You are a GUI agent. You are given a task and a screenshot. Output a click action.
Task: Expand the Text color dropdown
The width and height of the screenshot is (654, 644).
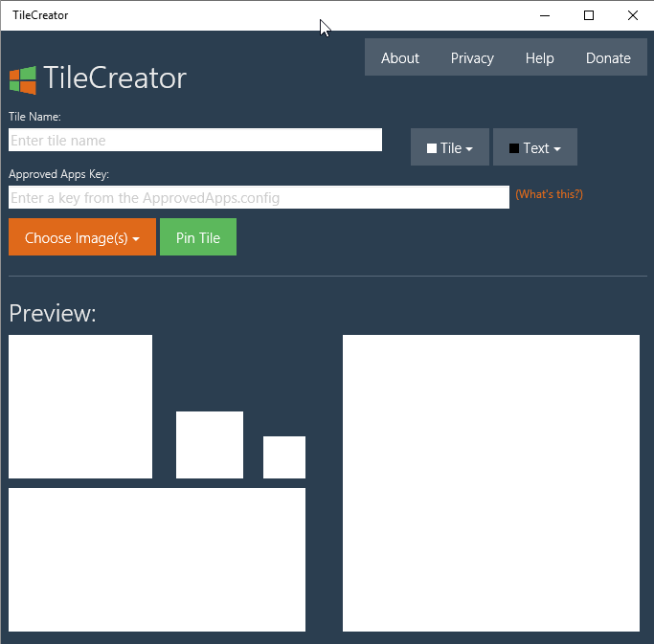tap(535, 147)
